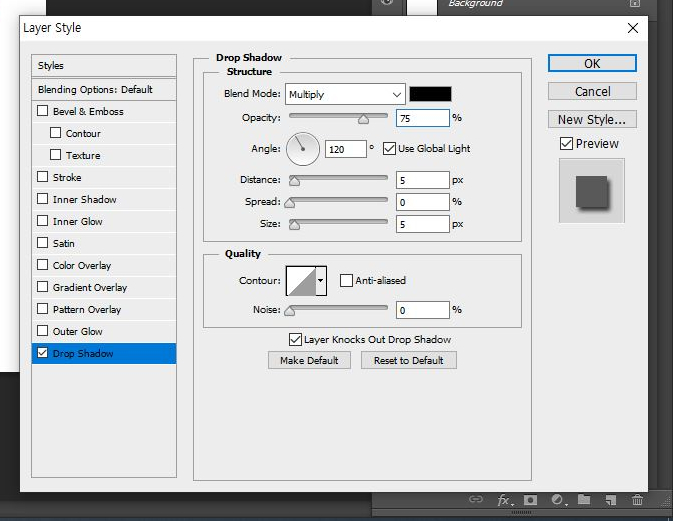
Task: Enable the Texture effect checkbox
Action: (55, 154)
